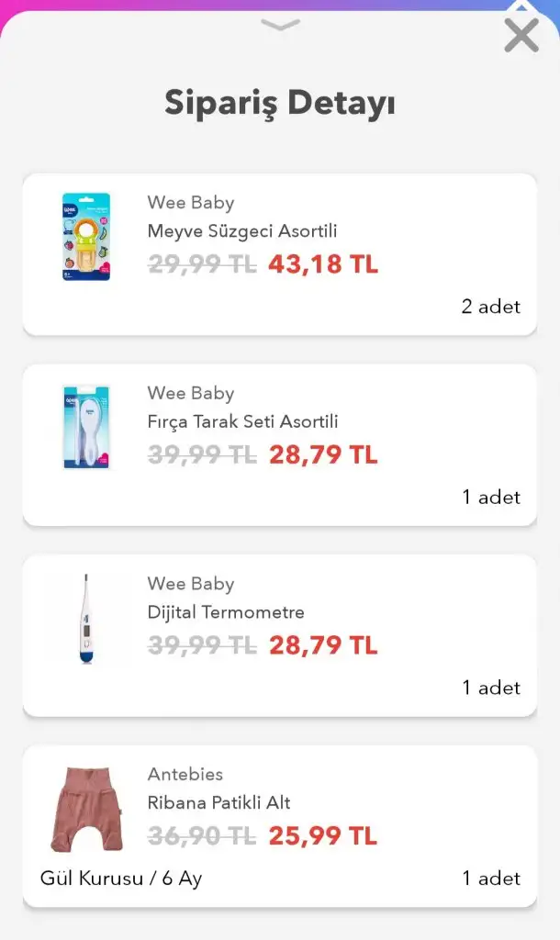Tap the crossed-out 36,90 TL price
The image size is (560, 940).
click(x=202, y=836)
